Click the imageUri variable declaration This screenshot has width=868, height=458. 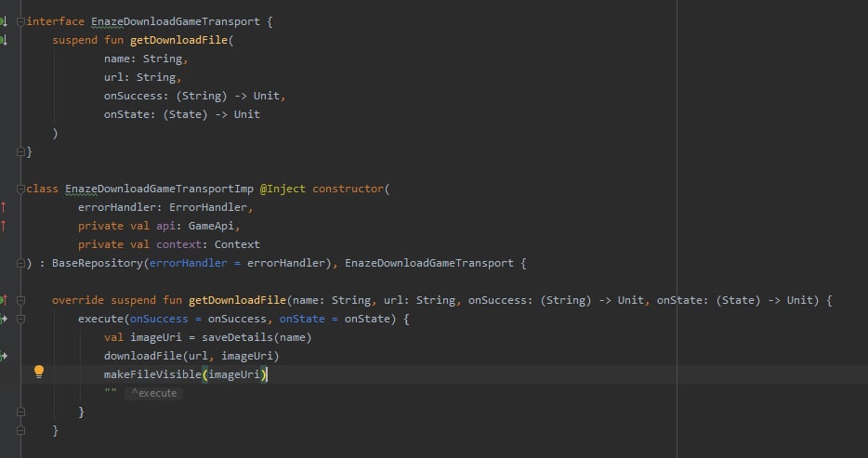point(156,337)
